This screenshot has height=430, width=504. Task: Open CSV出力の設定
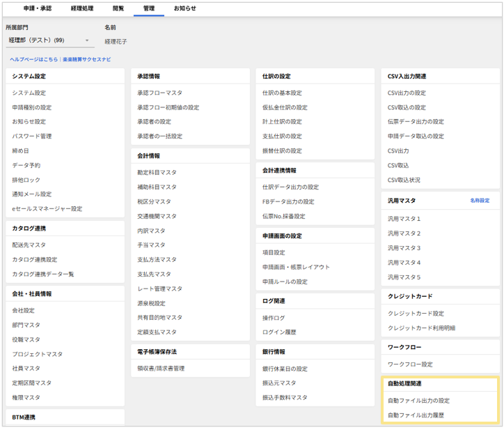(407, 93)
